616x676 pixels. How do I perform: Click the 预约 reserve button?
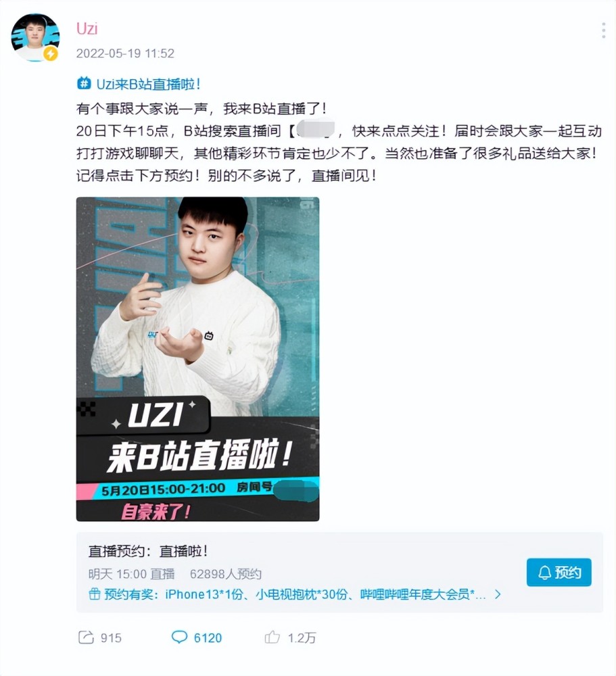click(x=559, y=573)
